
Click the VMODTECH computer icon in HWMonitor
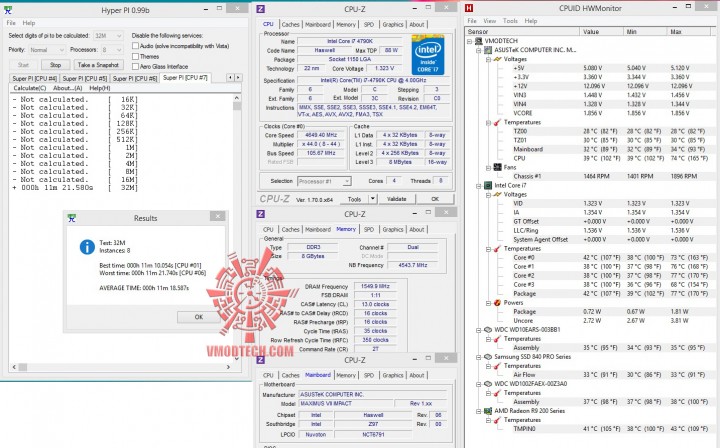[478, 41]
